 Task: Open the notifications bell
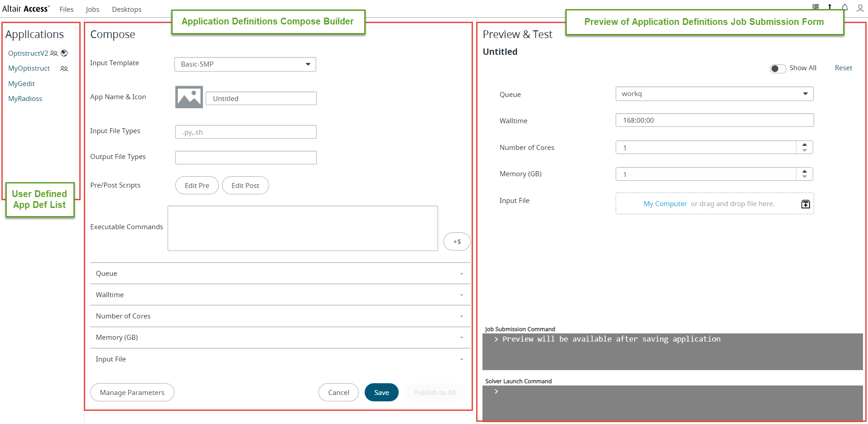pos(845,7)
